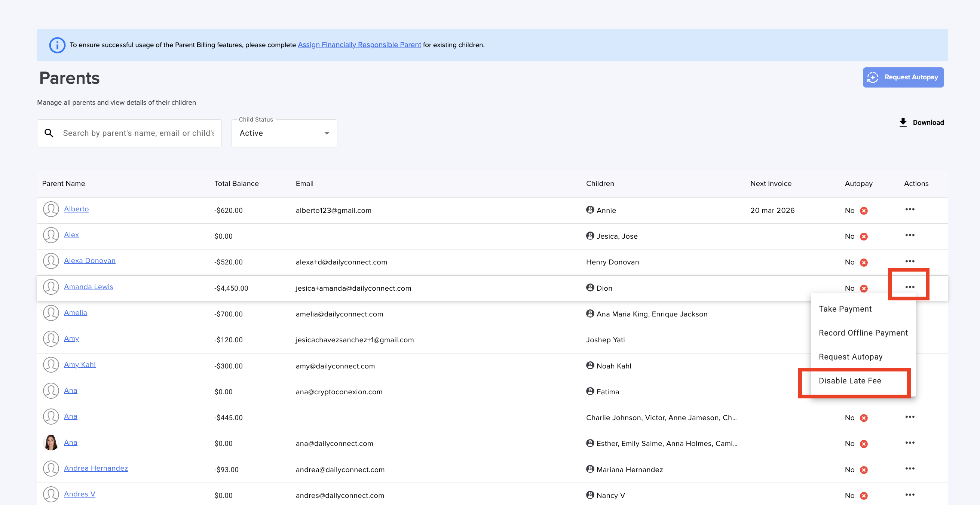Click Ana's profile photo avatar

(51, 443)
